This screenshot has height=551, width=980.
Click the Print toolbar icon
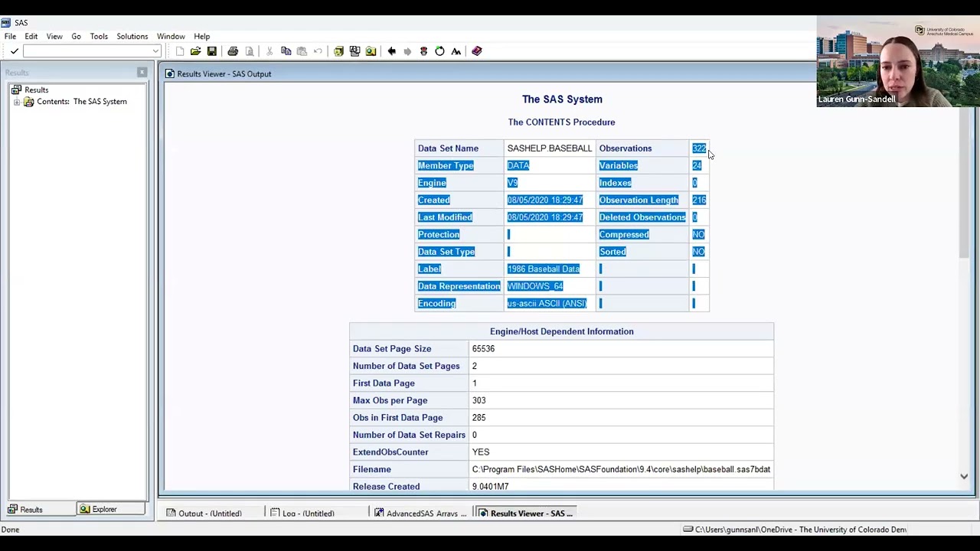tap(233, 51)
